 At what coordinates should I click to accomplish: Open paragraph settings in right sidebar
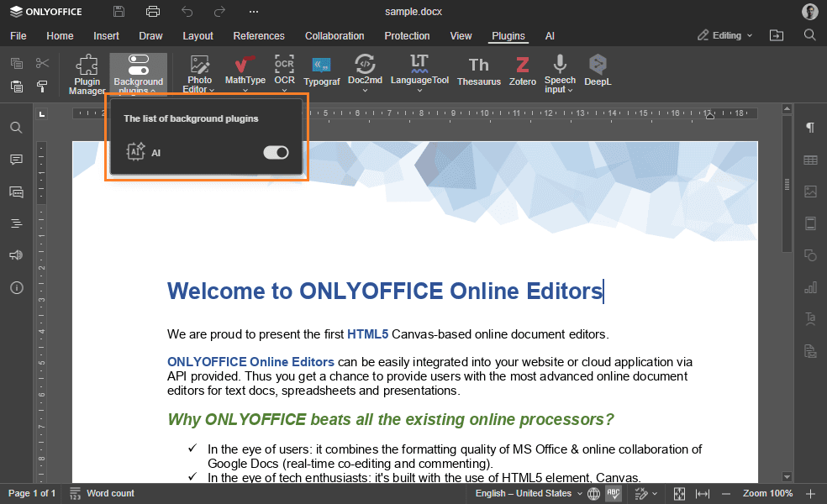pyautogui.click(x=810, y=128)
